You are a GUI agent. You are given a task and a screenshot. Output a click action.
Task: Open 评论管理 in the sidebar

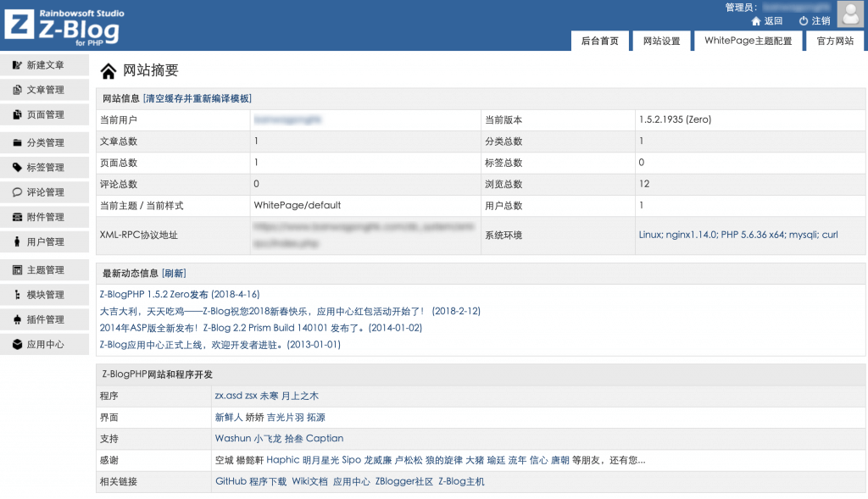point(44,192)
